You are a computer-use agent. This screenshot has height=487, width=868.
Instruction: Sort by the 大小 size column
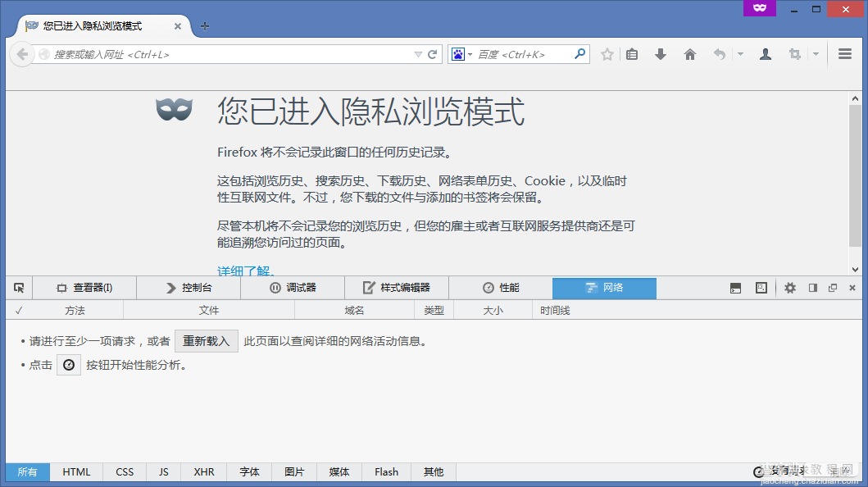(493, 311)
